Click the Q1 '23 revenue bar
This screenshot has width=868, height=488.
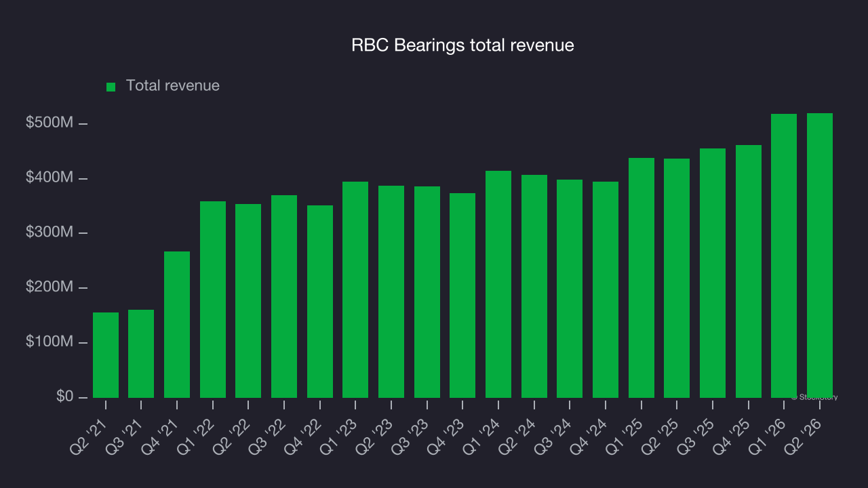[355, 290]
